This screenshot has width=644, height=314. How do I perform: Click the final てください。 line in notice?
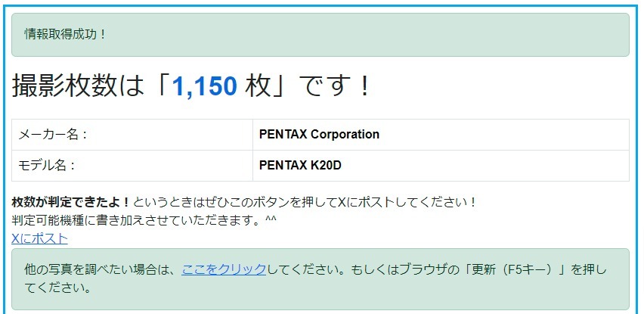click(57, 288)
